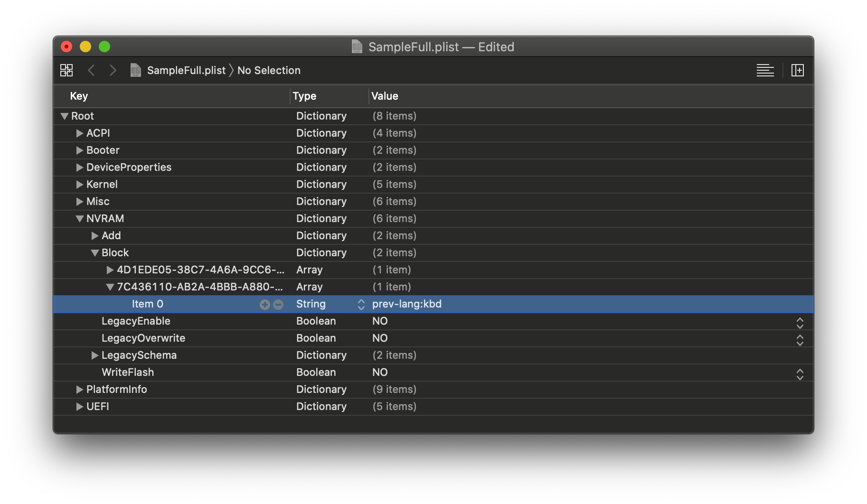
Task: Select the PlatformInfo key label
Action: [117, 389]
